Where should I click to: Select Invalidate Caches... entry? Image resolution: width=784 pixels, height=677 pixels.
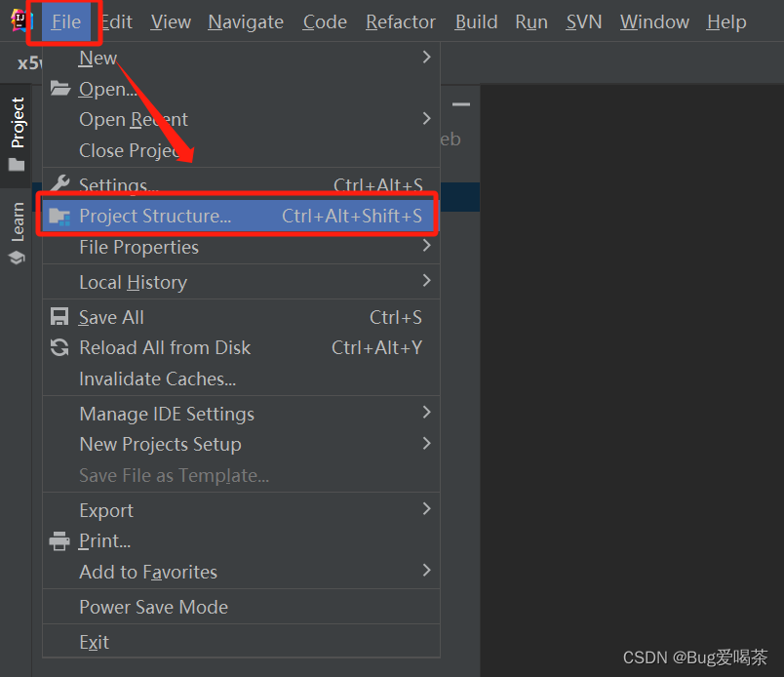tap(241, 378)
